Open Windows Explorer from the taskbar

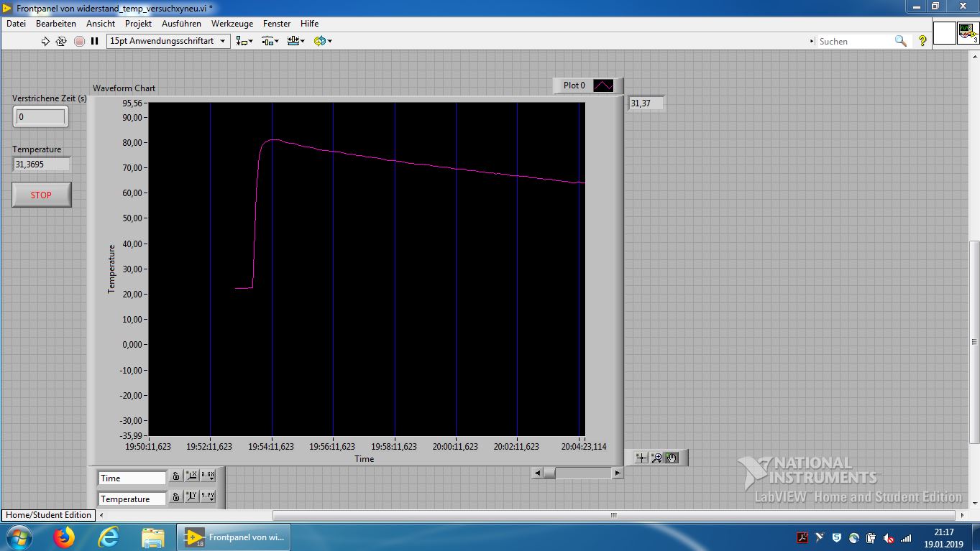click(153, 537)
